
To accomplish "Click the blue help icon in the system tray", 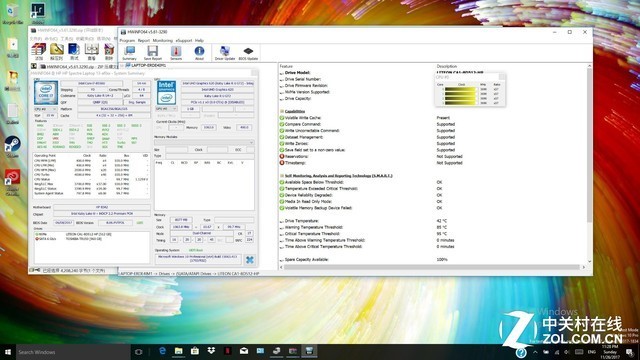I will pyautogui.click(x=521, y=352).
